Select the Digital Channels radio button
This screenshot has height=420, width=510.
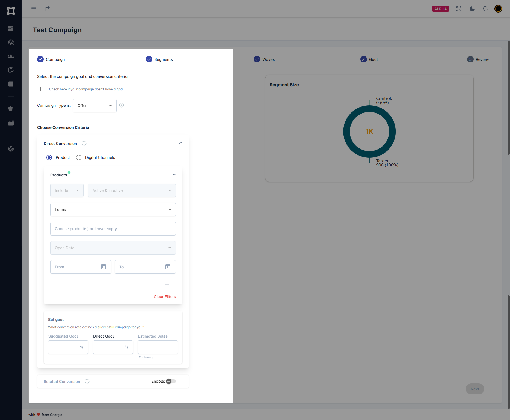(79, 157)
